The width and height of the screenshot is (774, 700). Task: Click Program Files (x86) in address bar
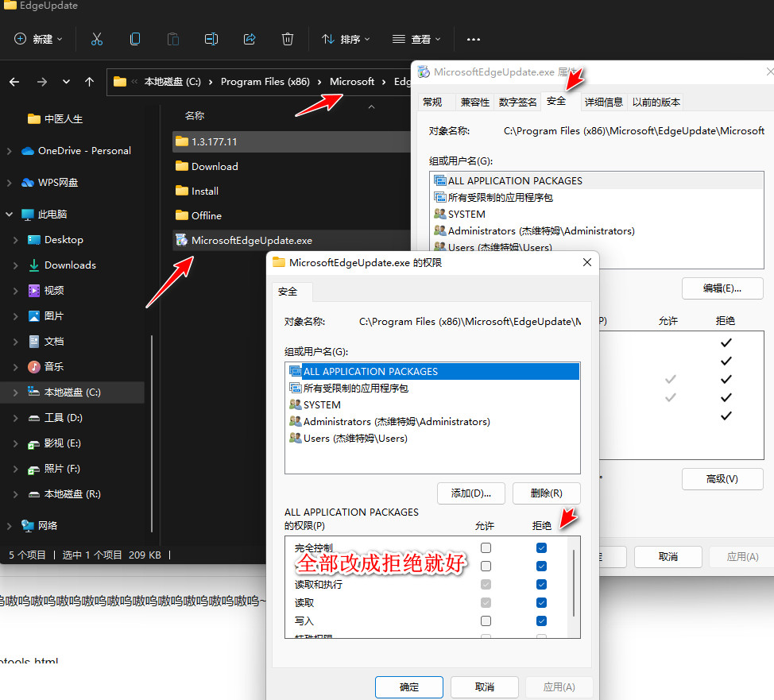coord(265,82)
